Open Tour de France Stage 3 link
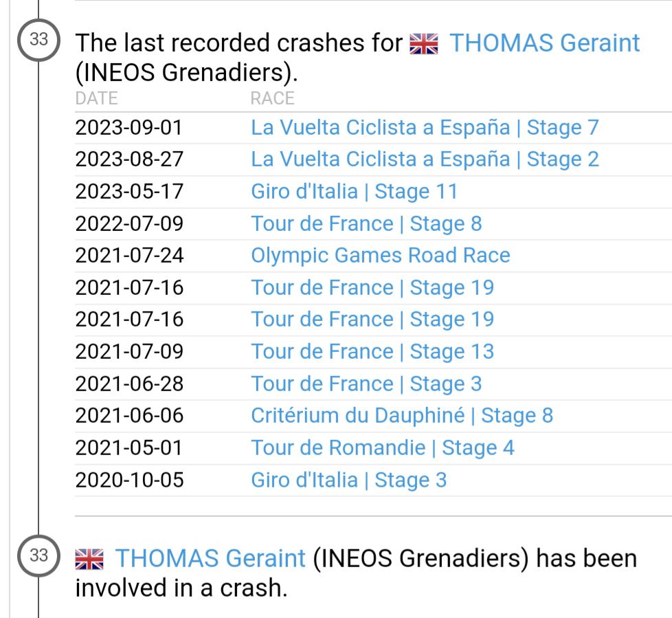The image size is (672, 618). pos(366,384)
